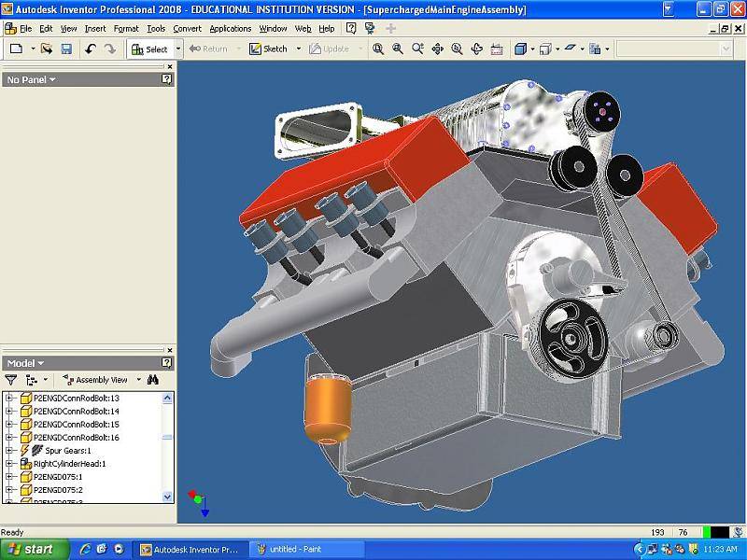Open the Sketch type dropdown arrow
The width and height of the screenshot is (747, 560).
click(x=299, y=49)
